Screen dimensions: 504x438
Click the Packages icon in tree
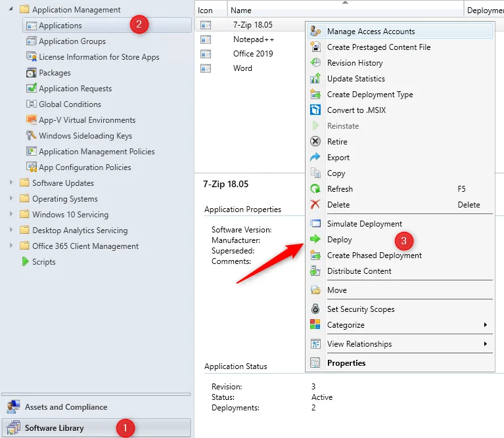pyautogui.click(x=31, y=73)
